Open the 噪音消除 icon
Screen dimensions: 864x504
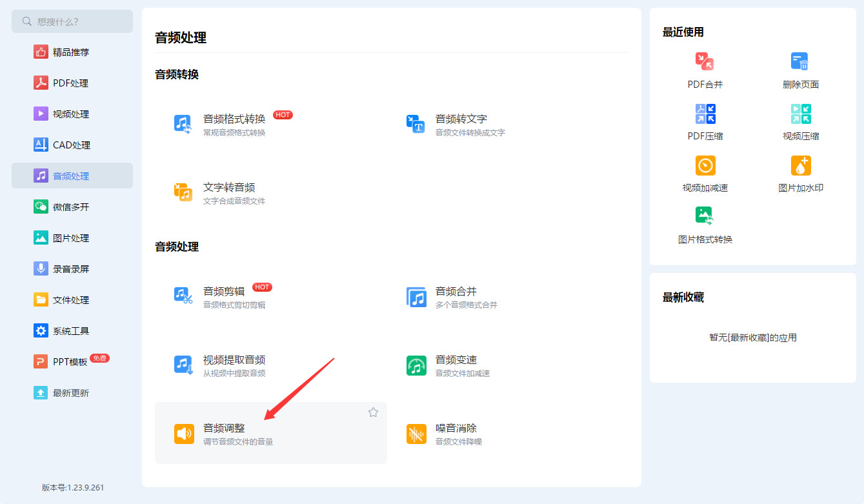[x=416, y=434]
